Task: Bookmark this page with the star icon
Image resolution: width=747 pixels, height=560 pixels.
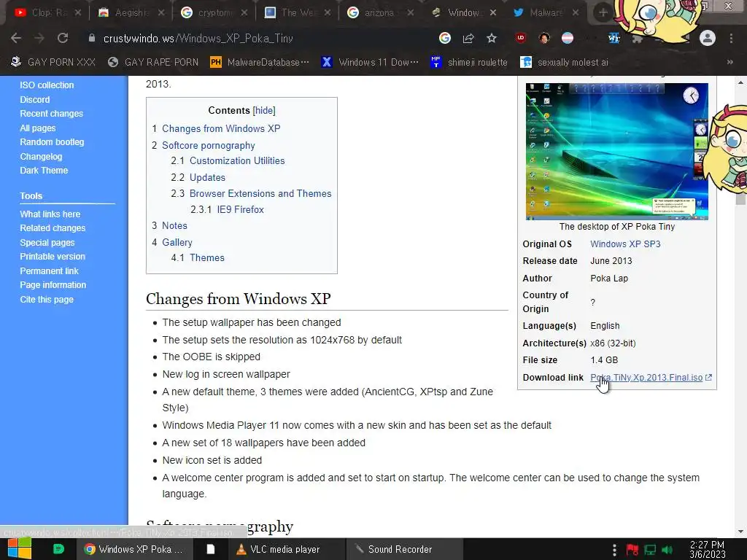Action: [x=492, y=38]
